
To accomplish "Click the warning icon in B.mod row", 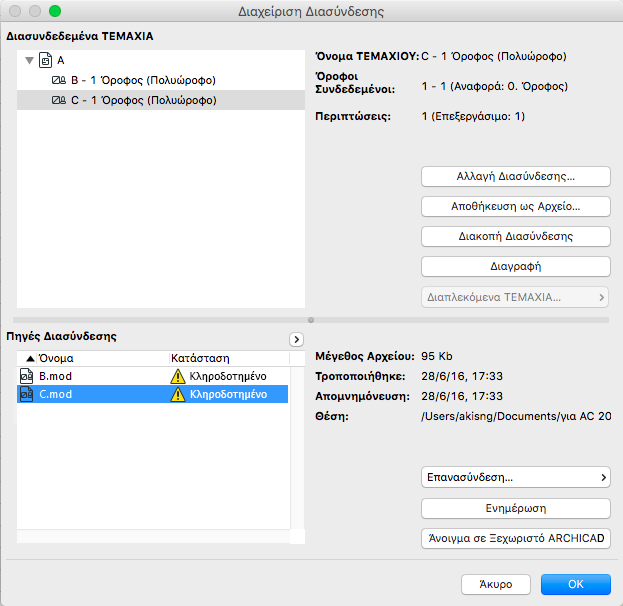I will pyautogui.click(x=178, y=376).
